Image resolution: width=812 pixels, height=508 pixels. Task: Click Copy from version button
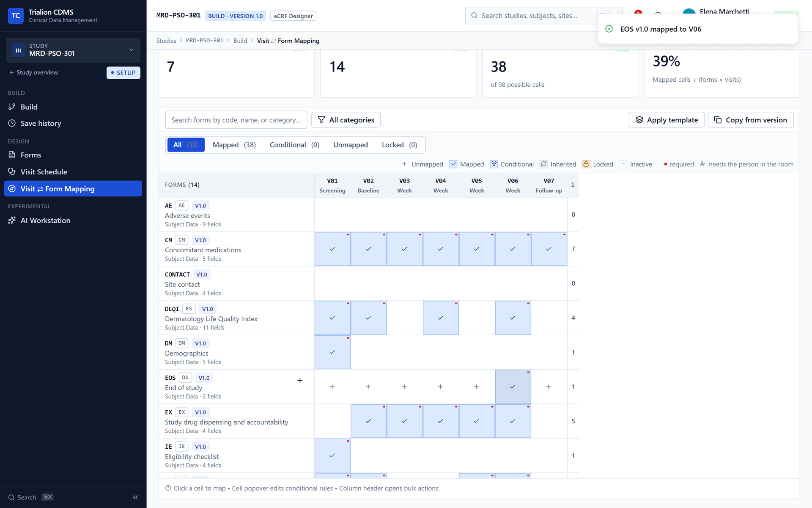[x=751, y=120]
